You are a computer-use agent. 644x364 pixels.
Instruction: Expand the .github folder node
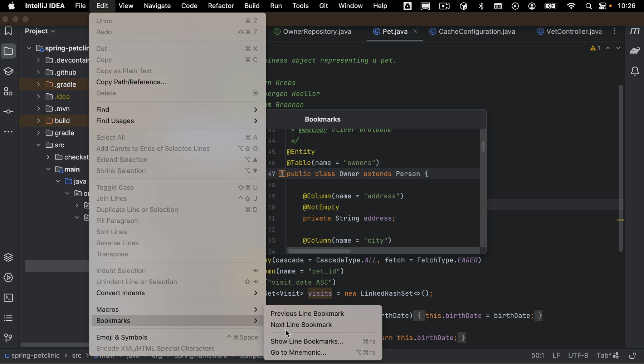tap(39, 72)
